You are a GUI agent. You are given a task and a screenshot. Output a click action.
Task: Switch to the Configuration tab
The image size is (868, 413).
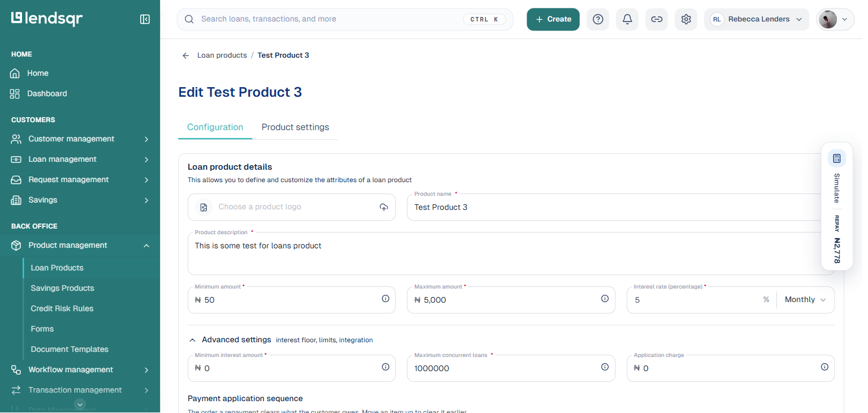tap(215, 127)
